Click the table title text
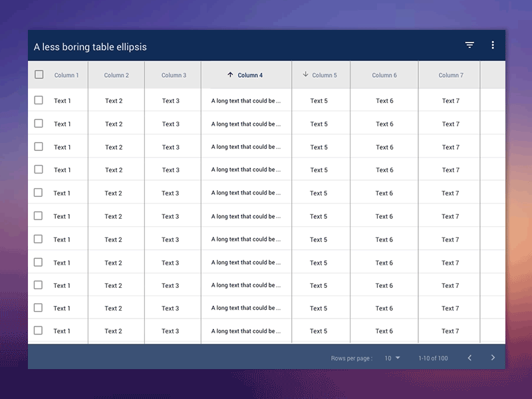The width and height of the screenshot is (532, 399). tap(89, 47)
